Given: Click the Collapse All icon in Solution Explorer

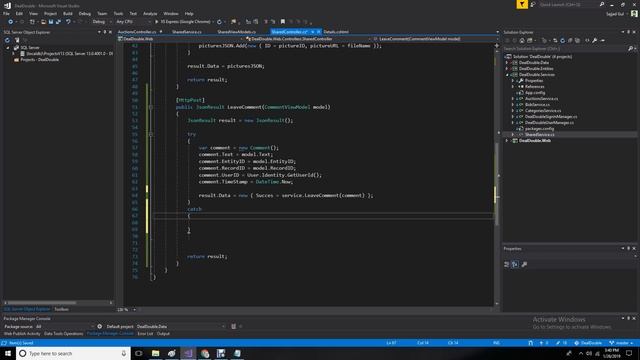Looking at the screenshot, I should 570,40.
